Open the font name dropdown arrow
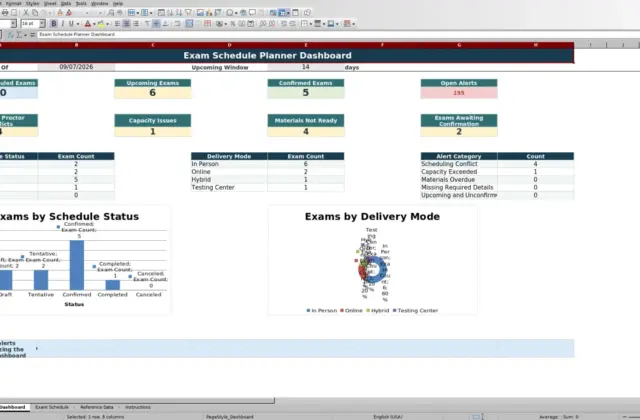Viewport: 640px width, 420px height. coord(13,24)
